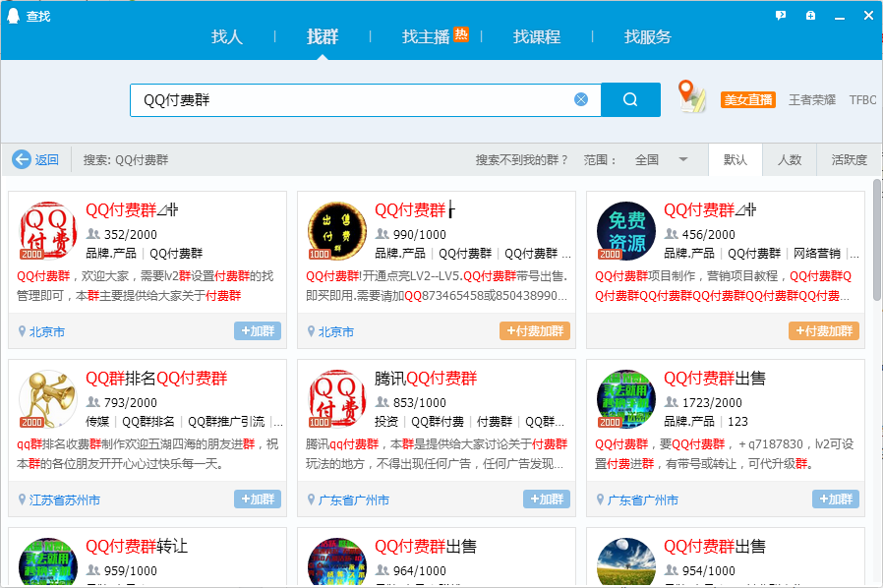Click location pin in 352/2000 group card
Viewport: 883px width, 588px height.
click(x=22, y=331)
